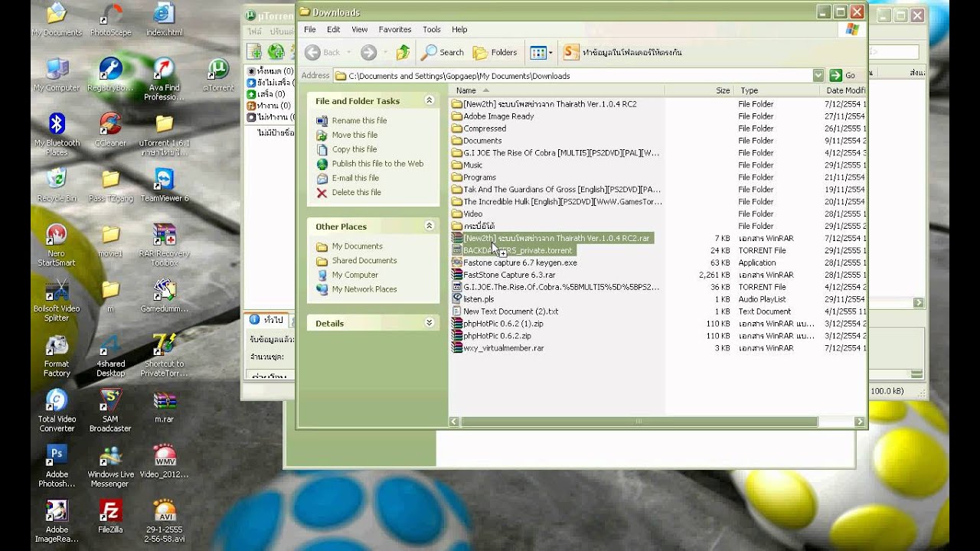Expand the Details panel
The height and width of the screenshot is (551, 980).
click(x=429, y=323)
